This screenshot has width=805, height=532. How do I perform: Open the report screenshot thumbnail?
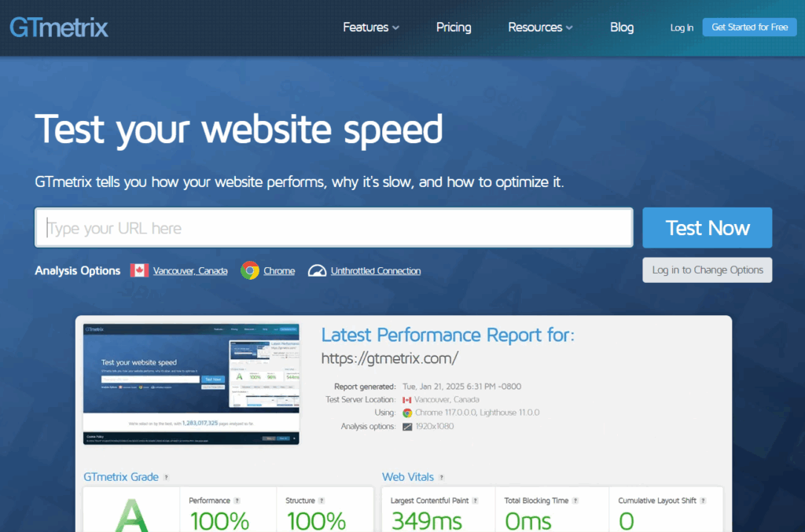[x=191, y=383]
